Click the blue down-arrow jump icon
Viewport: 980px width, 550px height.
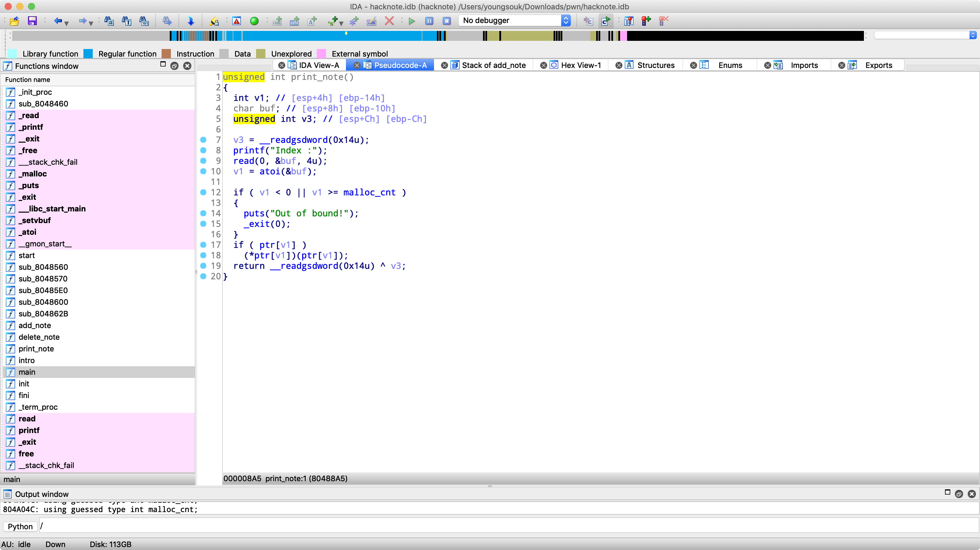pyautogui.click(x=191, y=21)
